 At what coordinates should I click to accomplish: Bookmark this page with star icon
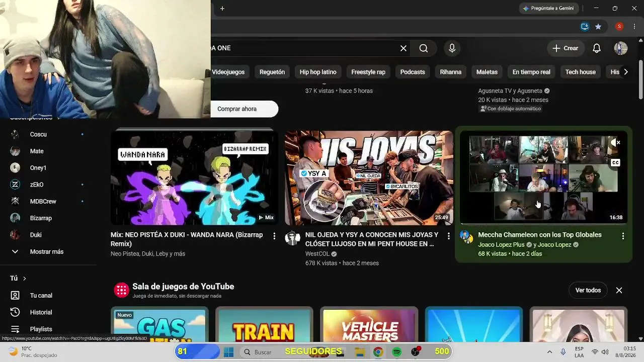[598, 27]
